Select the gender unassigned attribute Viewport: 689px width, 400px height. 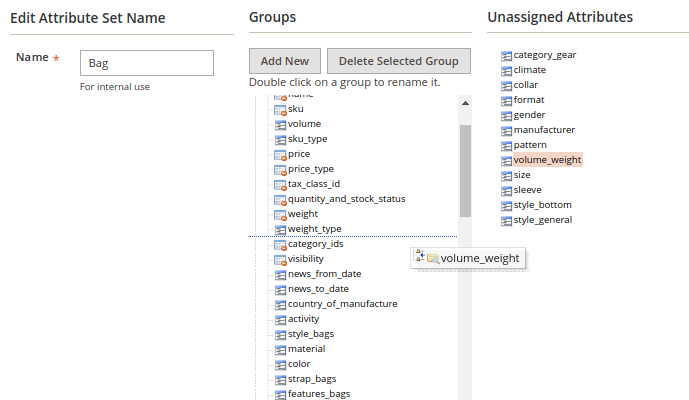point(529,115)
